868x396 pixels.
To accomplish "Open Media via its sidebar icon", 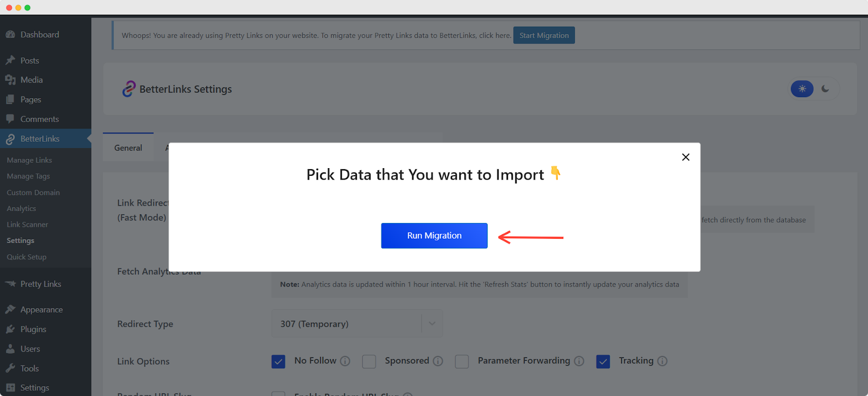I will [10, 80].
